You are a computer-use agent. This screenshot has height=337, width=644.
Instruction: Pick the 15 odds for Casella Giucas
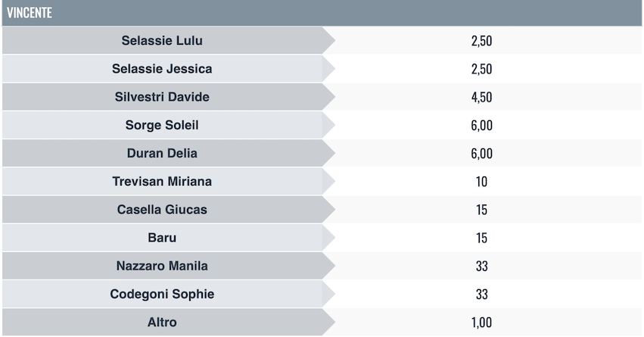coord(481,210)
